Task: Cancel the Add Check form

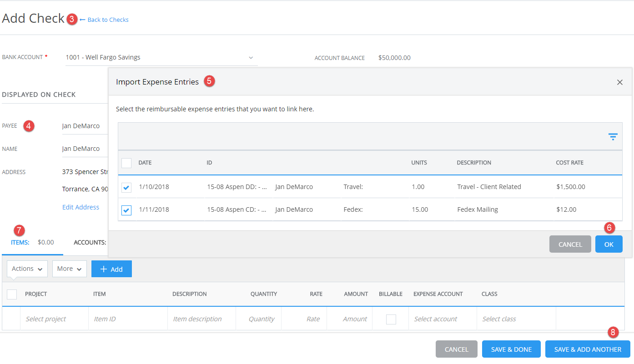Action: pos(456,349)
